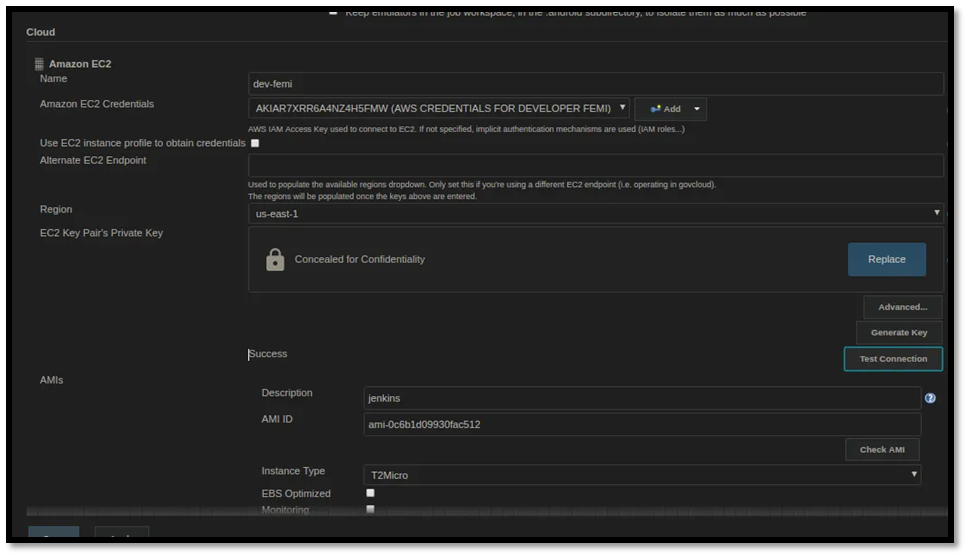Toggle the Keep emulators in job workspace checkbox
Viewport: 969px width, 558px height.
[333, 12]
